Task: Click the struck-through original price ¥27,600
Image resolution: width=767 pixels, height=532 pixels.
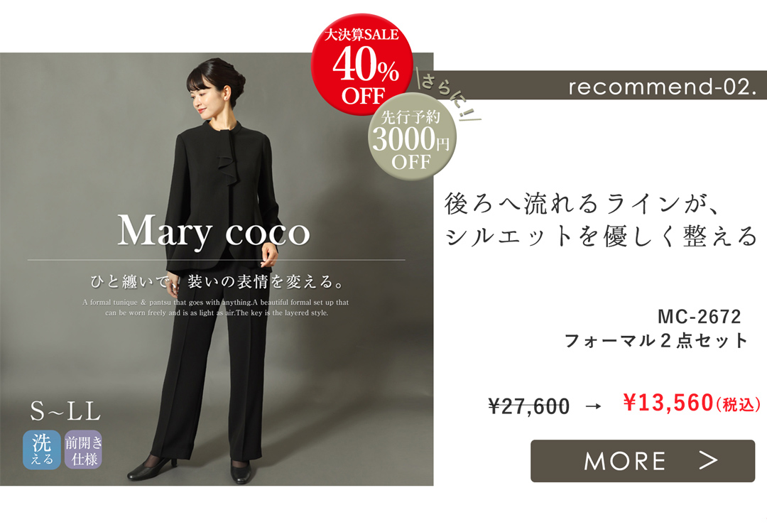Action: coord(529,406)
